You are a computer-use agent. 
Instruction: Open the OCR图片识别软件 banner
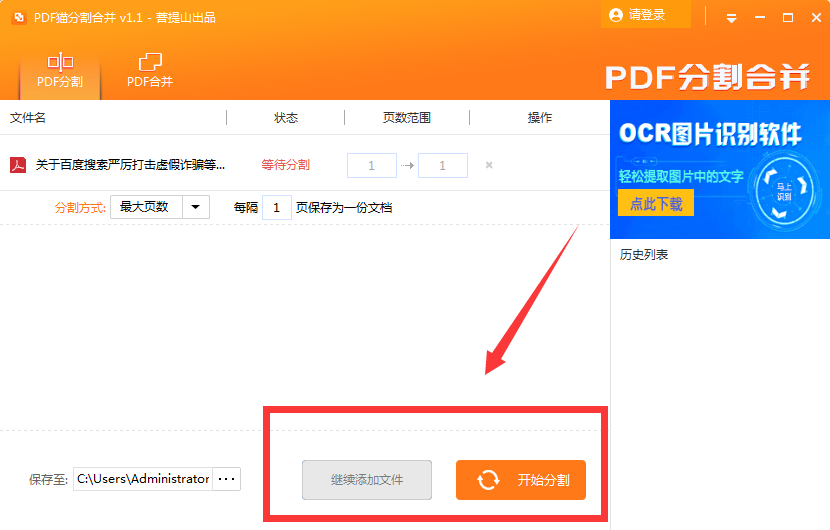click(x=720, y=169)
